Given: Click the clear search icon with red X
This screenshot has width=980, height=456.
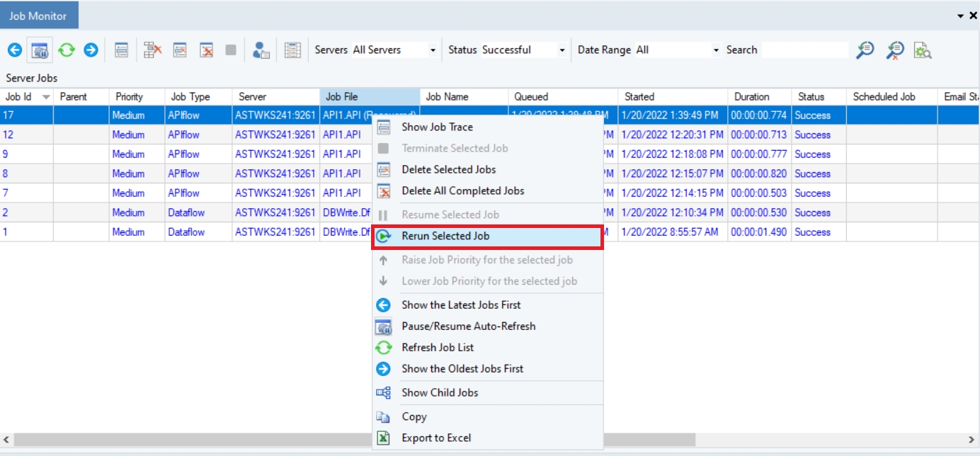Looking at the screenshot, I should pyautogui.click(x=894, y=50).
